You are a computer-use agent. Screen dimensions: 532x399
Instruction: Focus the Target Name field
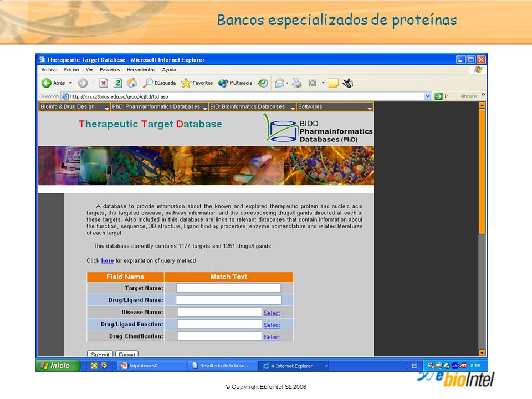(x=228, y=288)
